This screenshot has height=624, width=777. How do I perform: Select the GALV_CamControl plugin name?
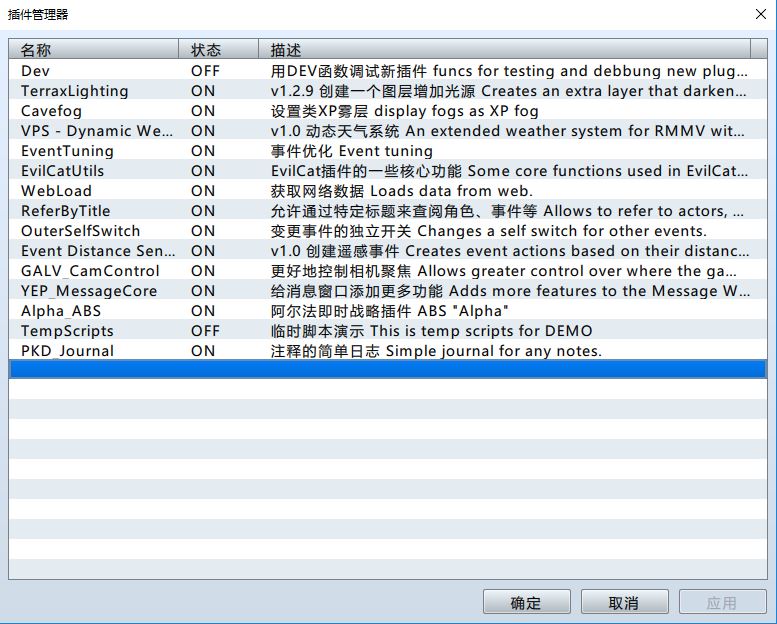point(90,271)
